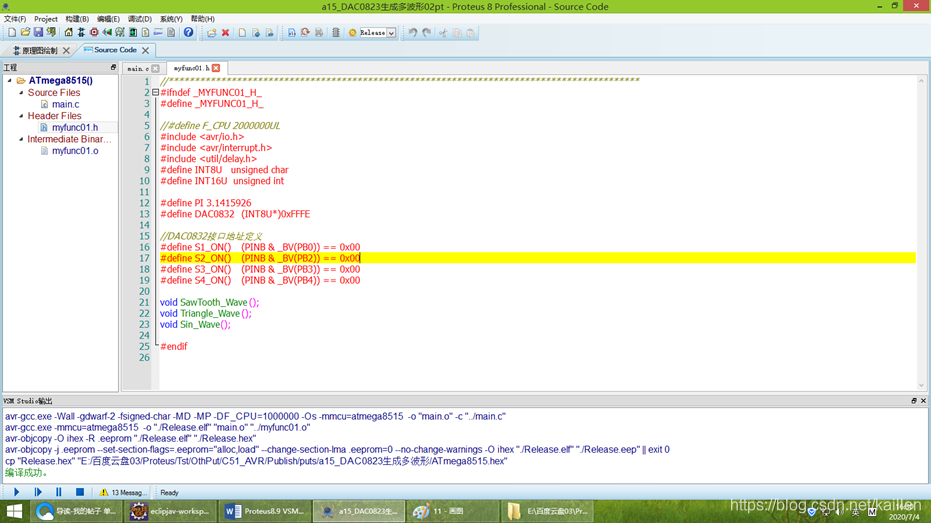Viewport: 931px width, 524px height.
Task: Open the Gerber Viewer icon
Action: point(120,33)
